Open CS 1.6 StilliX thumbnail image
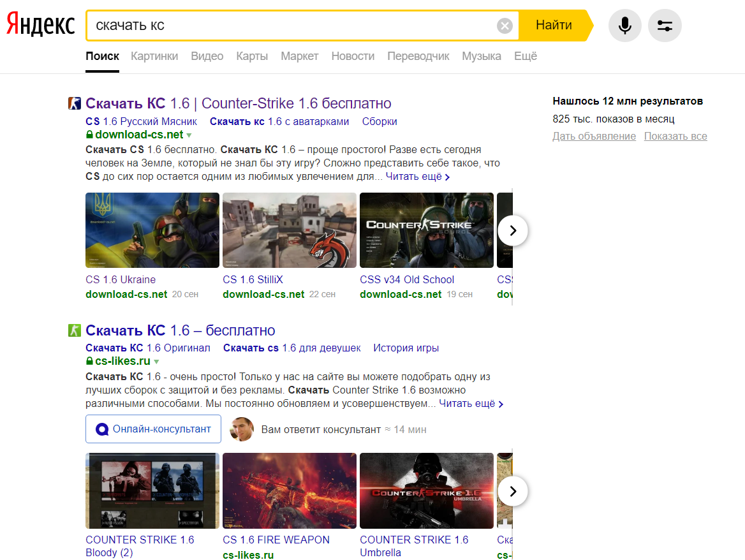The height and width of the screenshot is (560, 745). (290, 230)
